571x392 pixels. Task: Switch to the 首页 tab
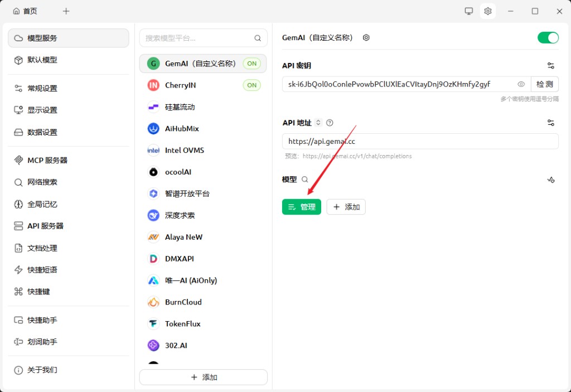[x=25, y=11]
